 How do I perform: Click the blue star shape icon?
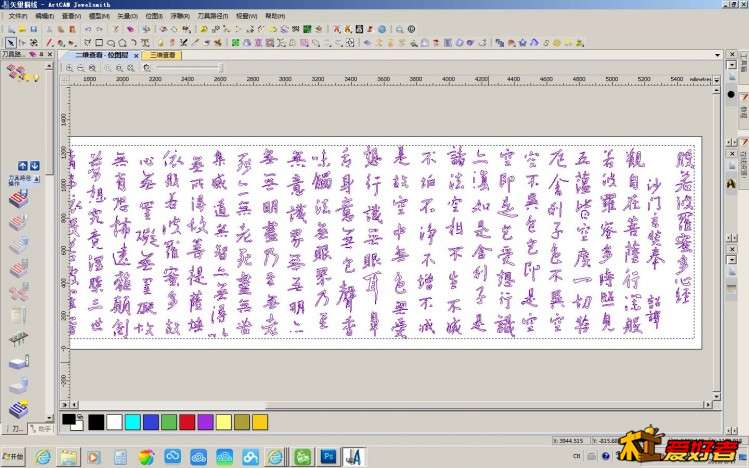(x=523, y=43)
